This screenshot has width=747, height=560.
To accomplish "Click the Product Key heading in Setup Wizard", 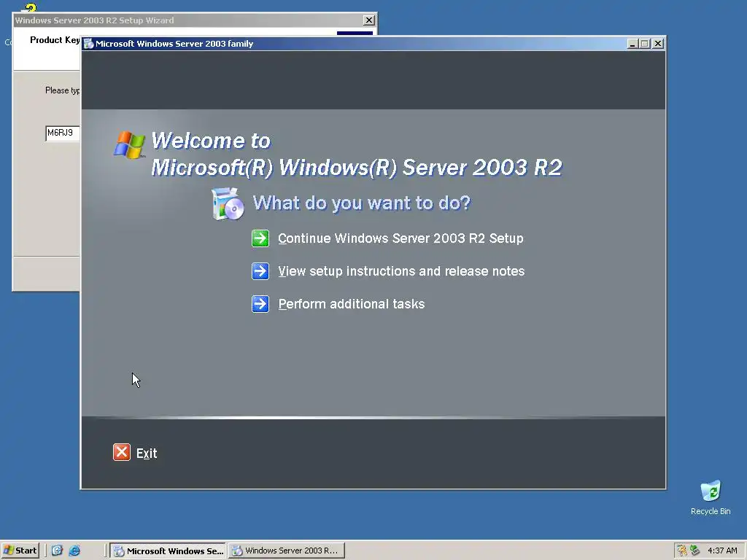I will click(x=55, y=40).
